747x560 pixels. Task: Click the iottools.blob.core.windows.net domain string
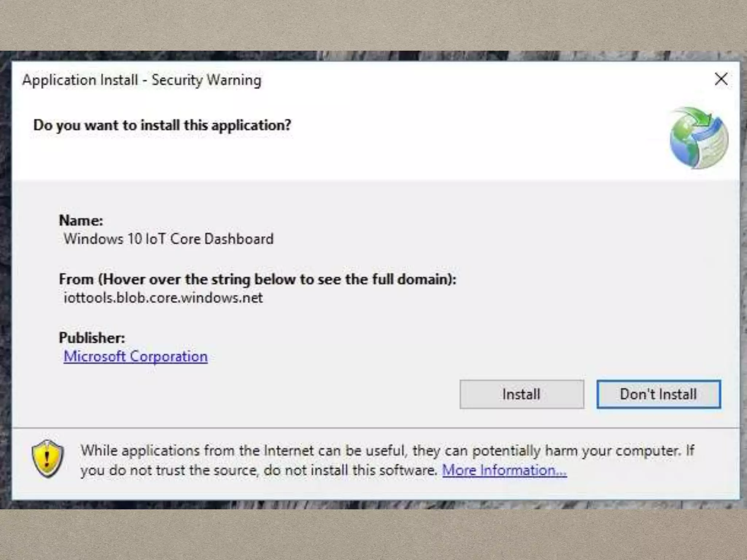pyautogui.click(x=163, y=298)
